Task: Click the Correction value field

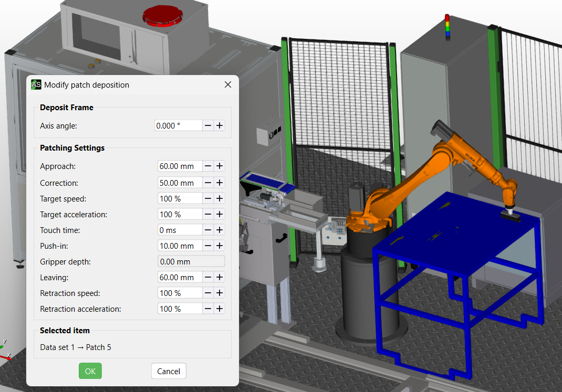Action: [x=180, y=183]
